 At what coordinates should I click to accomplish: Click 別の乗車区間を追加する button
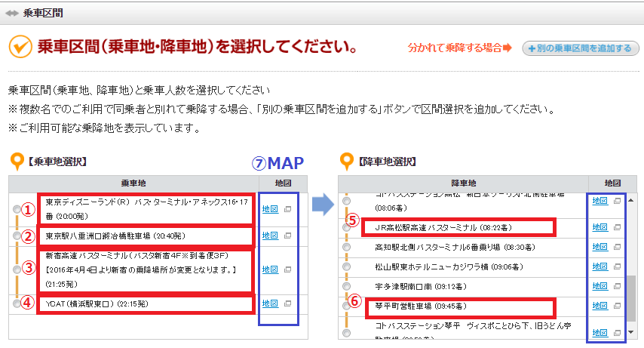(x=580, y=48)
